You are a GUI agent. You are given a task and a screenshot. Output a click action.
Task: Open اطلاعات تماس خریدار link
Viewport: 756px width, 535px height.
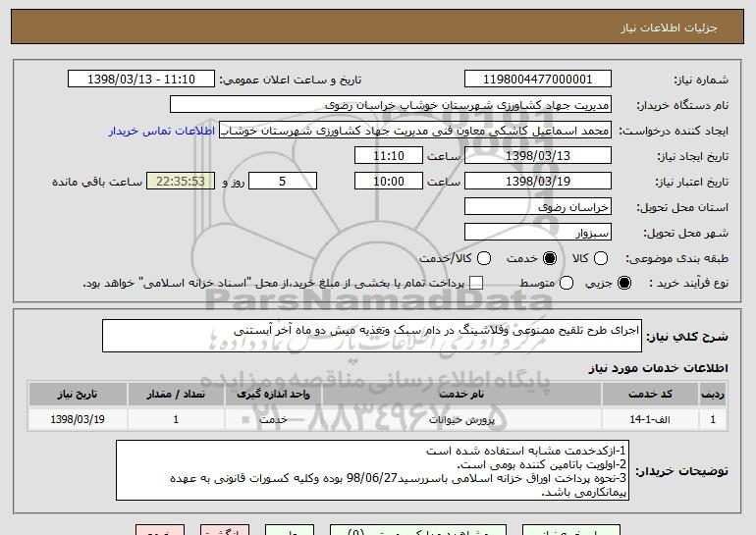click(162, 131)
